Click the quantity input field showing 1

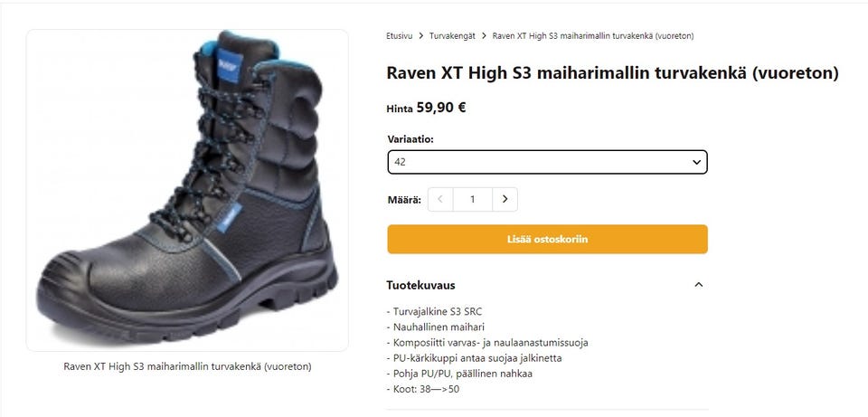coord(472,199)
